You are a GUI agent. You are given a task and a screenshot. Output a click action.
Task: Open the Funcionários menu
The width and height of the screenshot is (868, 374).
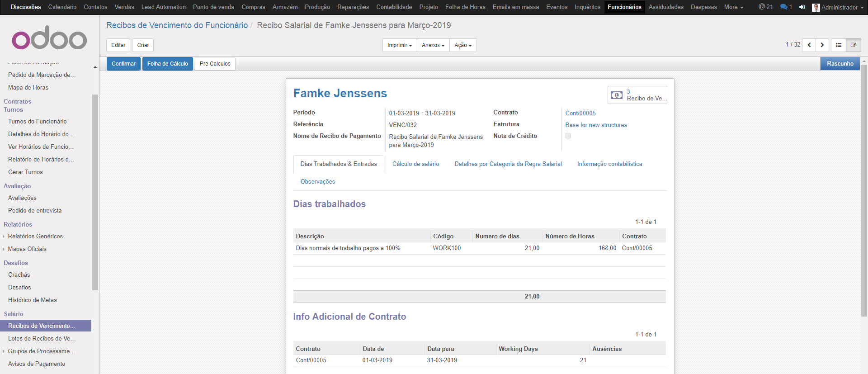624,7
